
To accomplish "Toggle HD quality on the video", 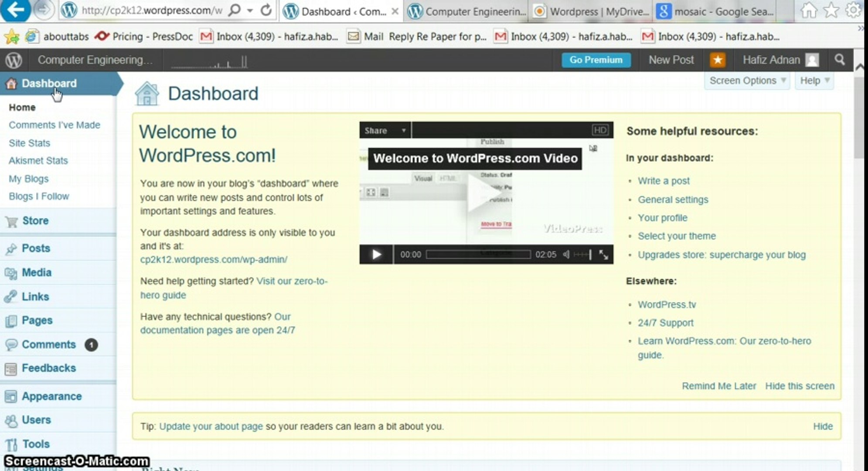I will pos(600,130).
